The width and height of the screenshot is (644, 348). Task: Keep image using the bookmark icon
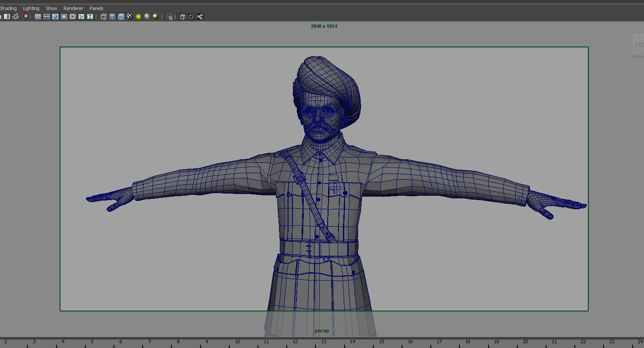coord(7,17)
